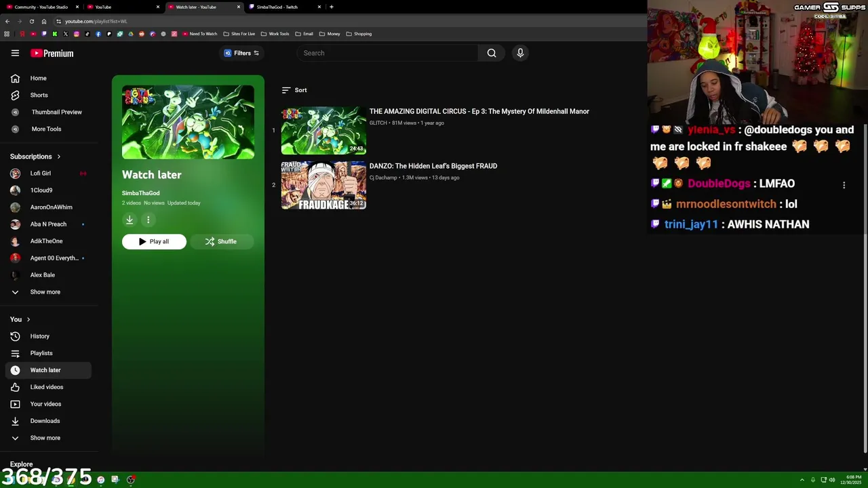Open the apps grid bookmark icon
Viewport: 868px width, 488px height.
pyautogui.click(x=7, y=34)
